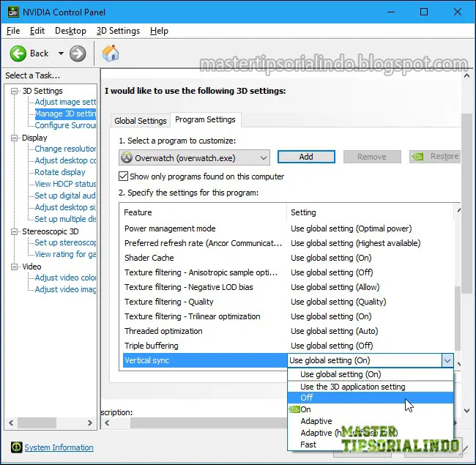Click the NVIDIA logo beside On option
Image resolution: width=476 pixels, height=465 pixels.
point(294,409)
